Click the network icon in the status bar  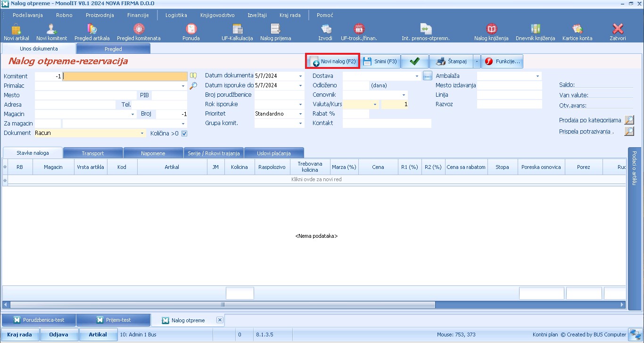point(635,335)
